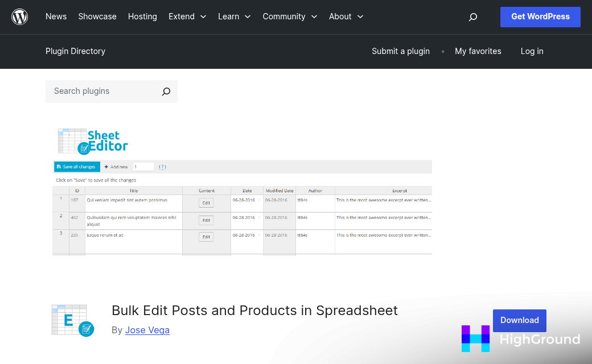Viewport: 592px width, 364px height.
Task: Click the save icon on Save all changes
Action: point(60,167)
